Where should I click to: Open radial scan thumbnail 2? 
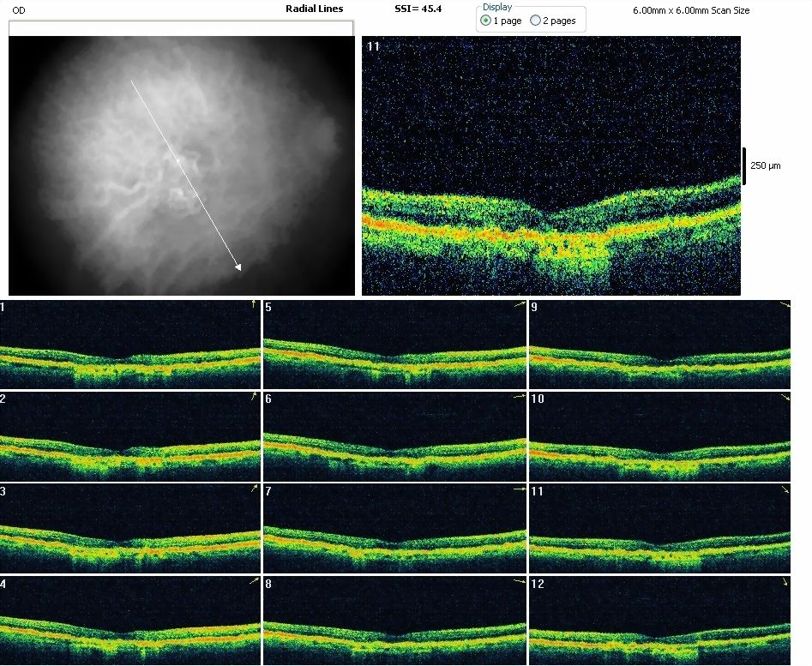(x=129, y=436)
